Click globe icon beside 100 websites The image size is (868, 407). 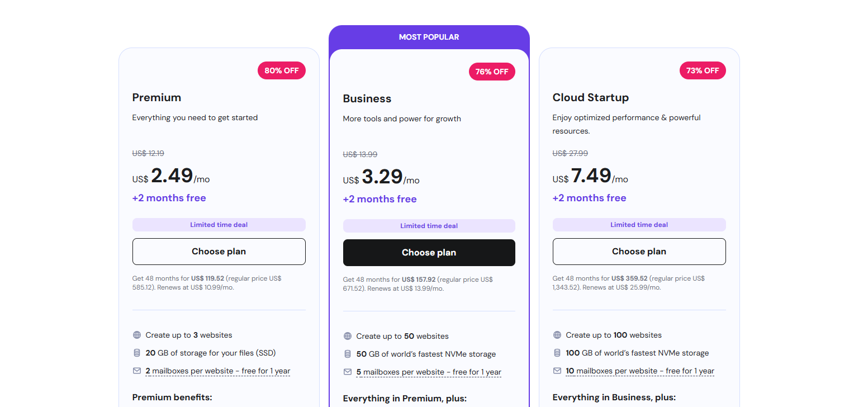tap(557, 335)
